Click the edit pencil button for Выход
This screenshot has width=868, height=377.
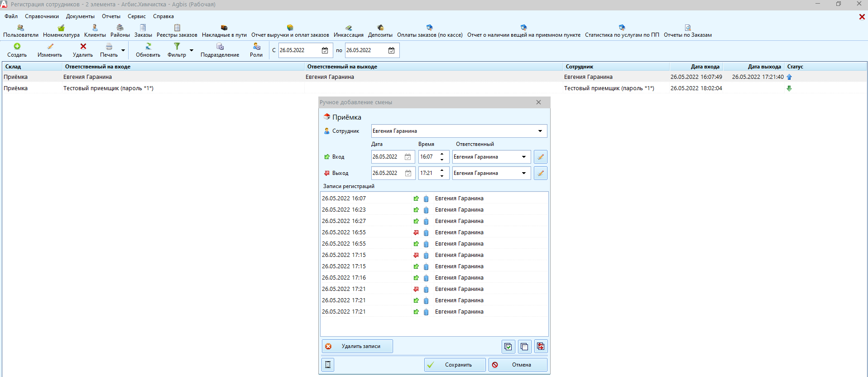[541, 173]
